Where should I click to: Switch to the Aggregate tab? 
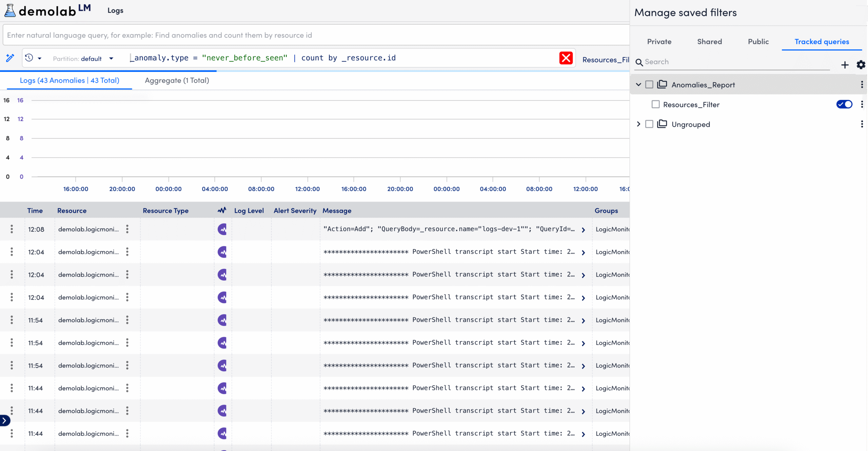(x=177, y=81)
